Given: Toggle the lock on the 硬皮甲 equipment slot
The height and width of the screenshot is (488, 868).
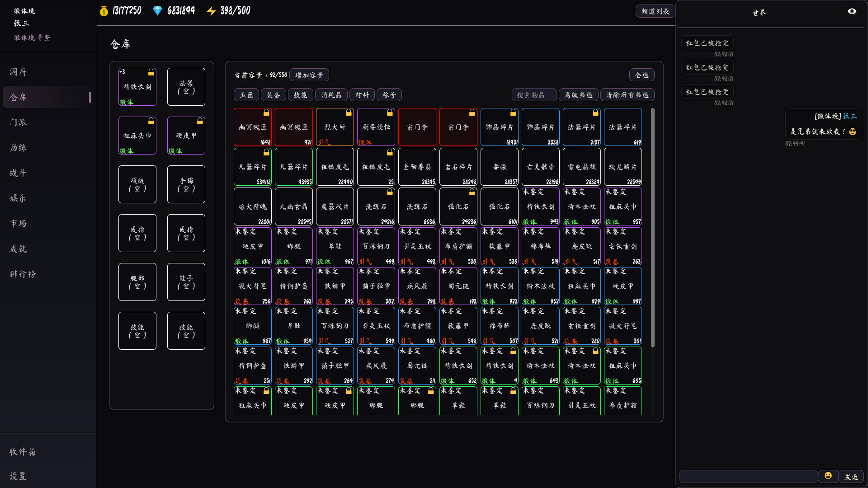Looking at the screenshot, I should click(199, 121).
